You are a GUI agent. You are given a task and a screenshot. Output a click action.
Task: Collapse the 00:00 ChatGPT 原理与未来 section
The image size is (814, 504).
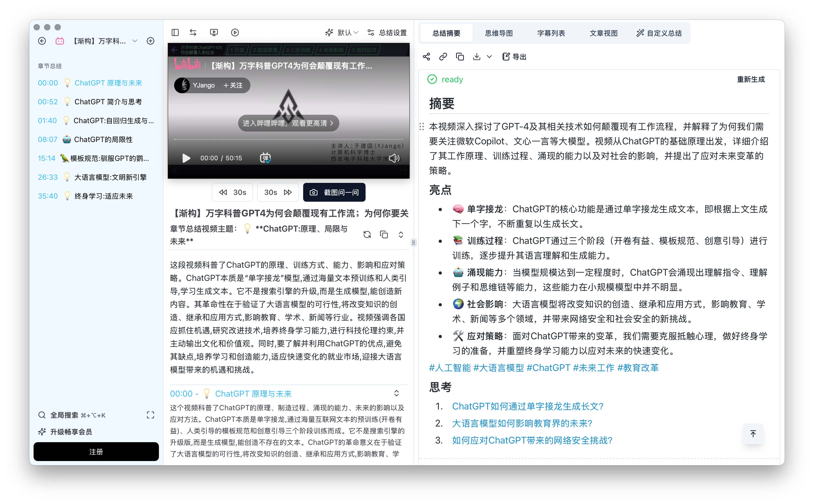point(396,393)
